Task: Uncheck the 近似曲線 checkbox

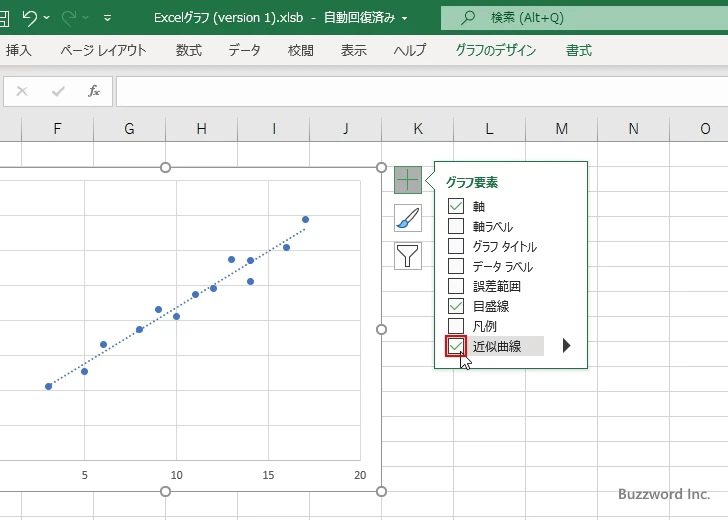Action: [456, 346]
